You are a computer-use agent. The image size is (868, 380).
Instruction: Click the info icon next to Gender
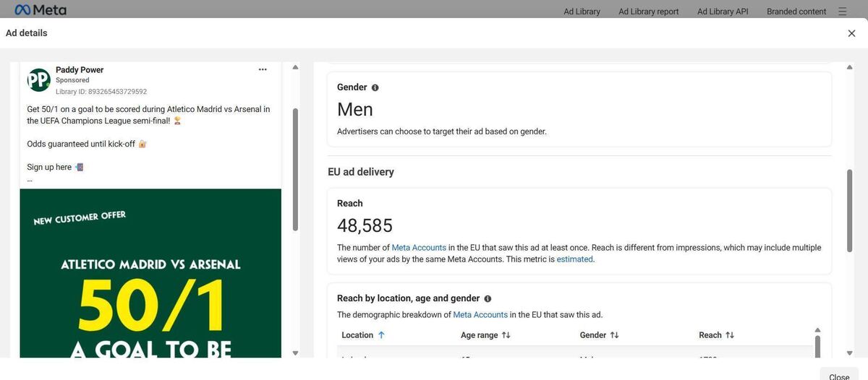[375, 87]
